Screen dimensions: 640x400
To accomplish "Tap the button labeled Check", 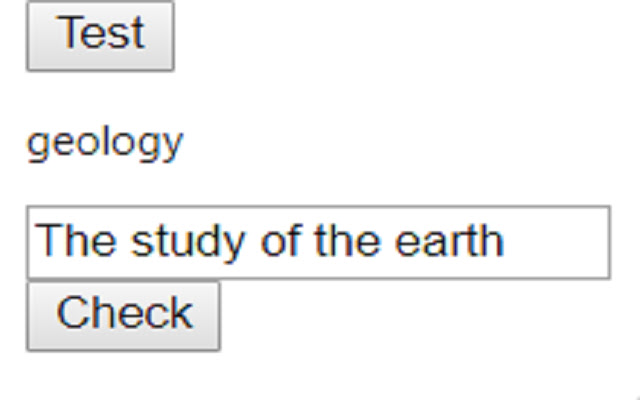I will point(123,315).
